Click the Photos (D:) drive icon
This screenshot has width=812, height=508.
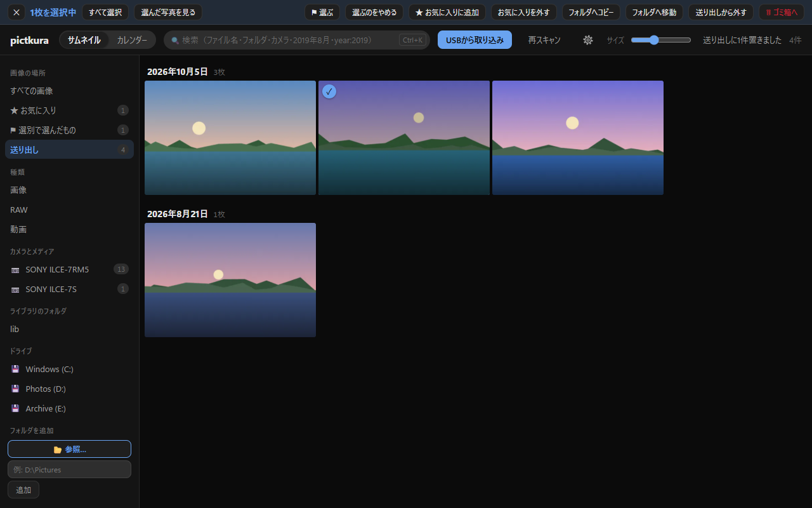15,389
